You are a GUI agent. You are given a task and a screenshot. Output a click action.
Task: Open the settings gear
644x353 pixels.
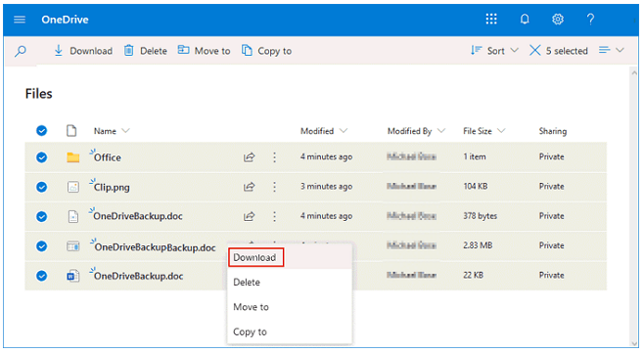(x=557, y=20)
